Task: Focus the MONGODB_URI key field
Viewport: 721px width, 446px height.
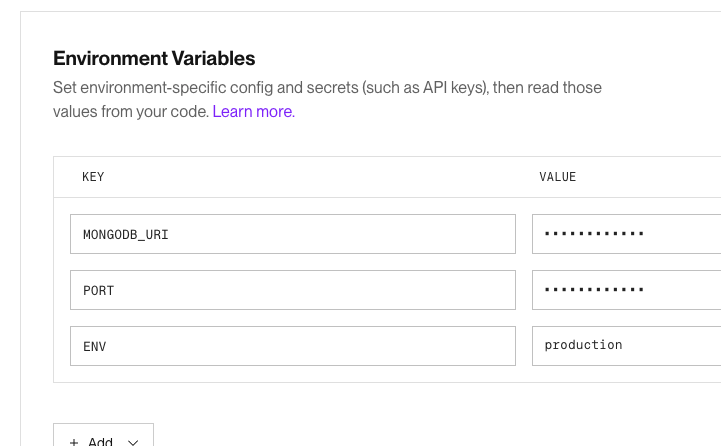Action: tap(293, 234)
